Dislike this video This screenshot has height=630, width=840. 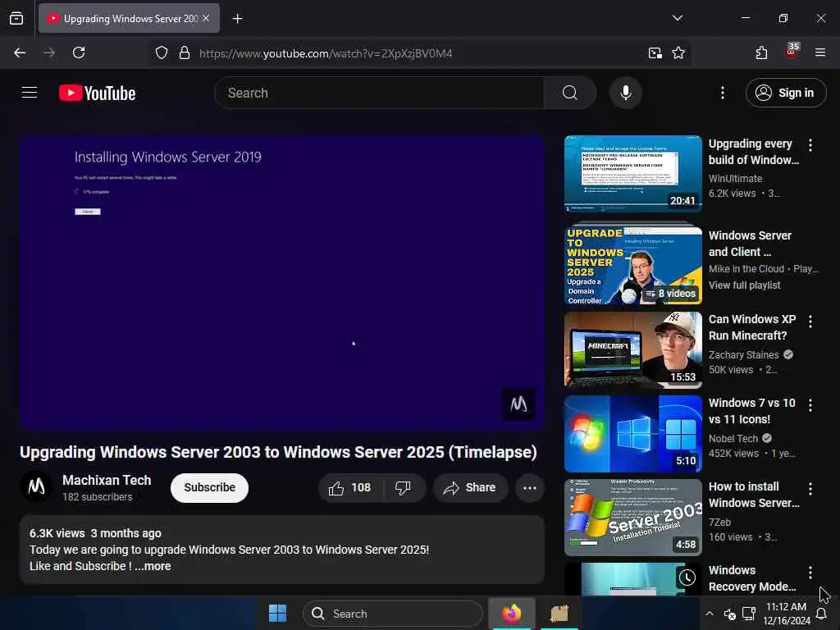coord(403,487)
